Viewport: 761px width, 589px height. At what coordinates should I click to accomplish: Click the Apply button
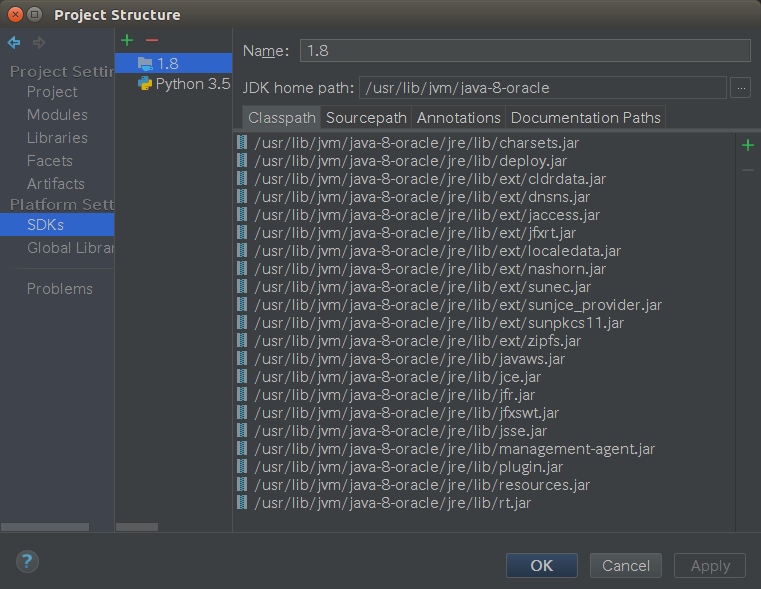tap(710, 565)
